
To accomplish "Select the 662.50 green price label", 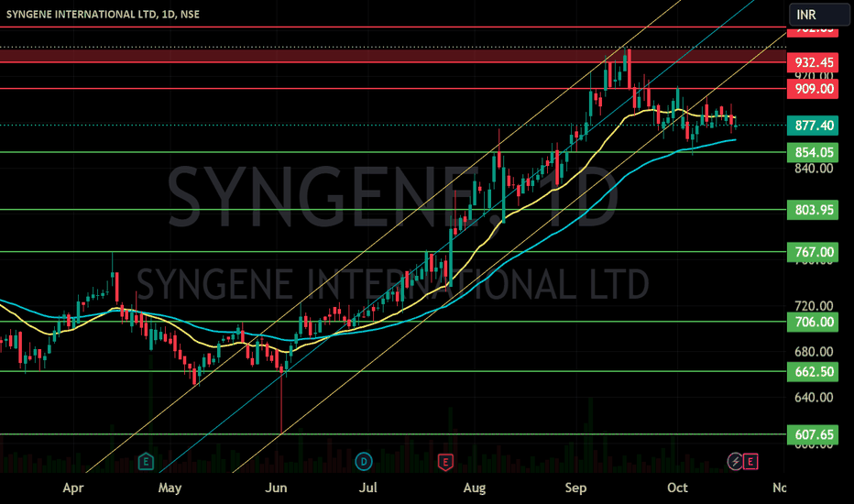I will point(813,372).
